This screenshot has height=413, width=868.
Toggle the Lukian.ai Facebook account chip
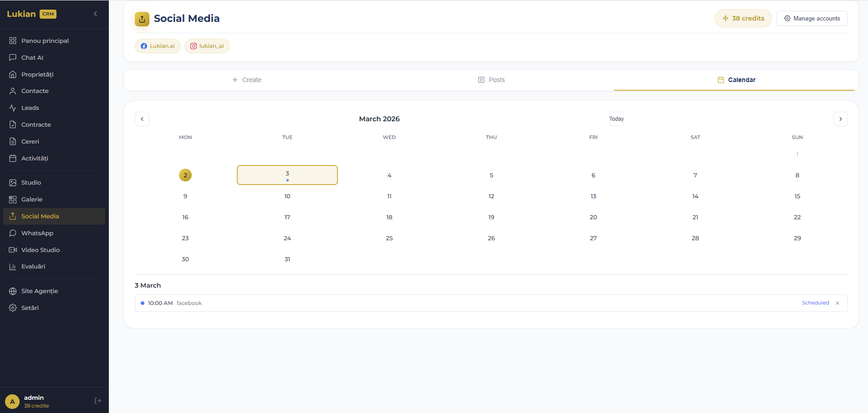pyautogui.click(x=158, y=46)
